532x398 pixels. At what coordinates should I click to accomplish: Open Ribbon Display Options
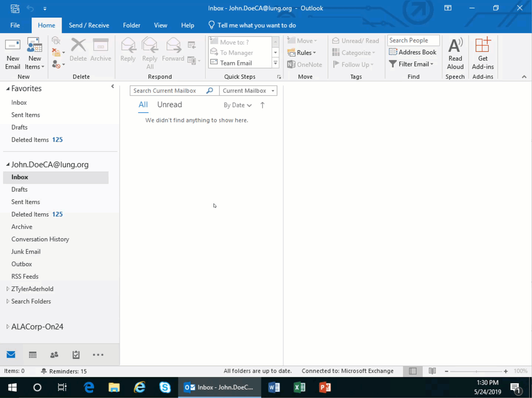(448, 8)
